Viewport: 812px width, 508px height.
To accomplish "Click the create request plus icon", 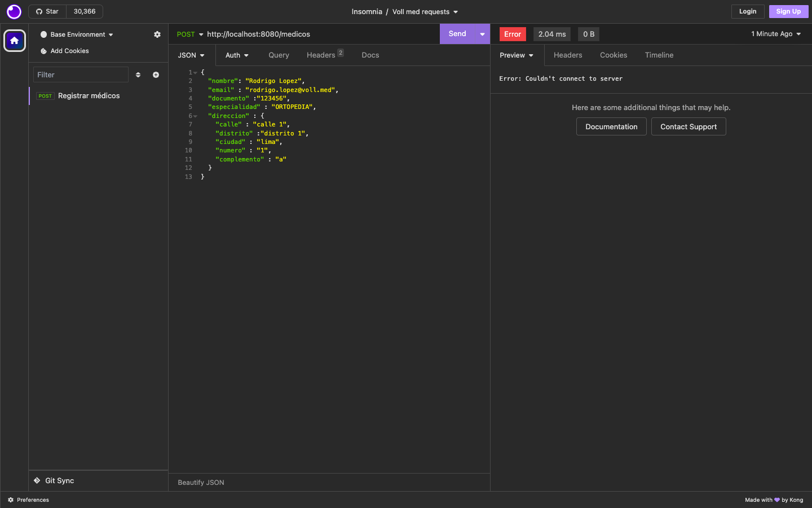I will tap(156, 75).
